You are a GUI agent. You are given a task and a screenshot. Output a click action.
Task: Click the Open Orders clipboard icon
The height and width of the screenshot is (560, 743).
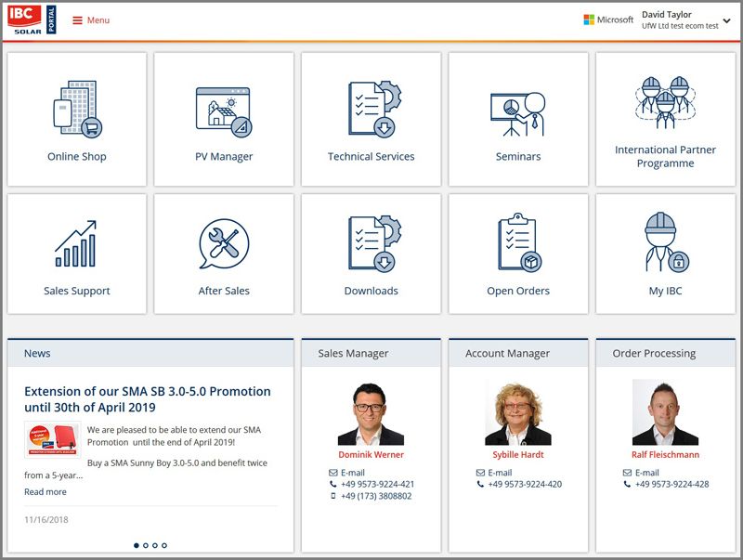[x=519, y=242]
